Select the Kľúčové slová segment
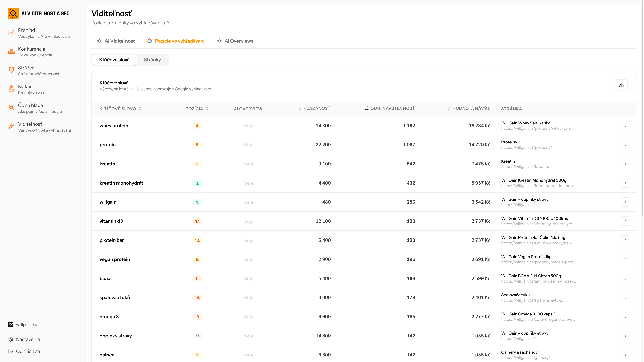 point(115,60)
